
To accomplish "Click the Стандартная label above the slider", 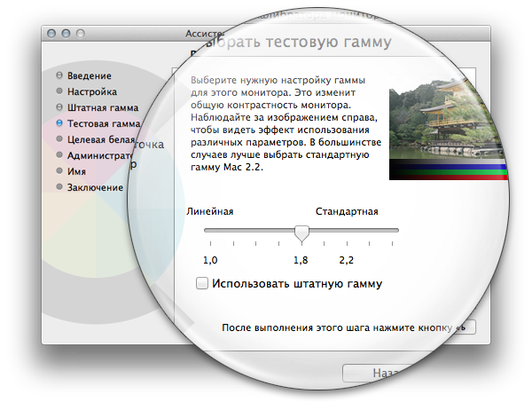I will tap(347, 211).
